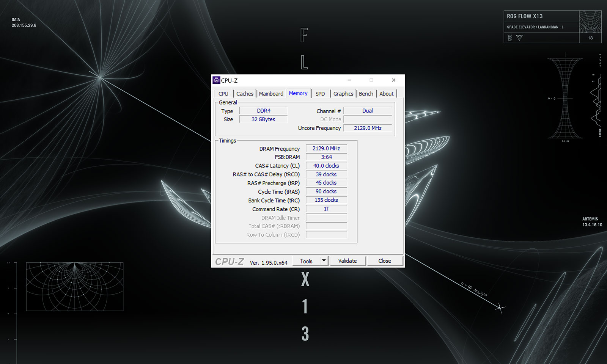The height and width of the screenshot is (364, 607).
Task: Click the tRP 45 clocks value
Action: (x=326, y=183)
